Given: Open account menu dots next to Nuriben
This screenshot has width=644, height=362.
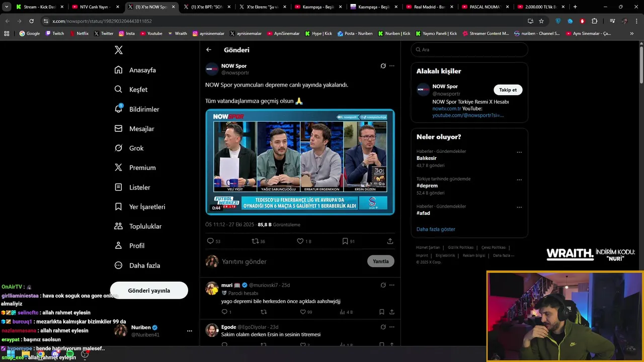Looking at the screenshot, I should point(190,331).
